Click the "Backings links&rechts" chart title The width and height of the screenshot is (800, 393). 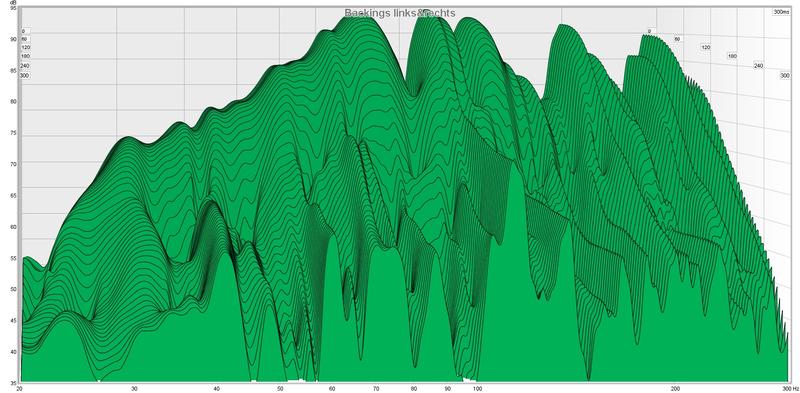click(399, 13)
